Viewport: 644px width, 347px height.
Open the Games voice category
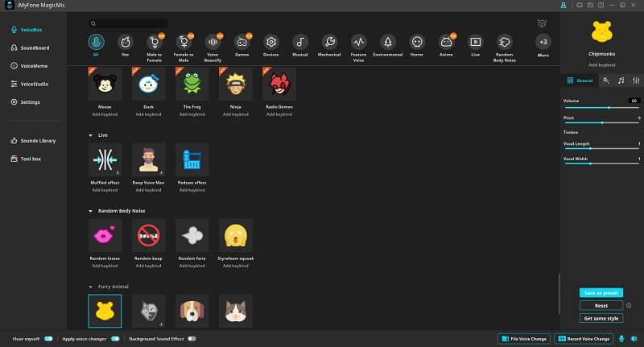(x=242, y=42)
